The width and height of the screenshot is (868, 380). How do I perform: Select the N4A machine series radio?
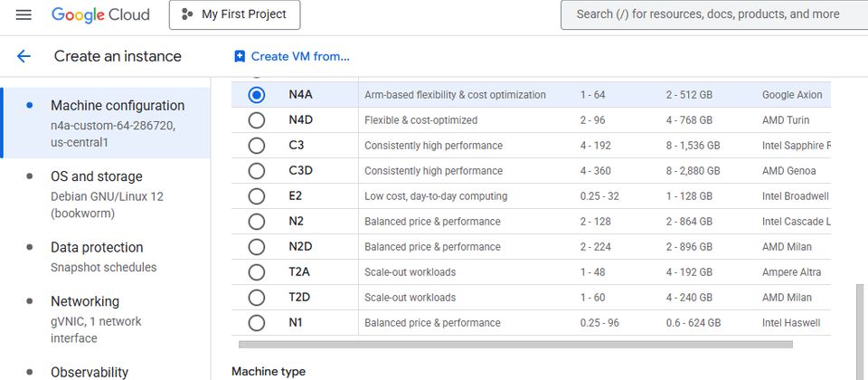(x=257, y=95)
